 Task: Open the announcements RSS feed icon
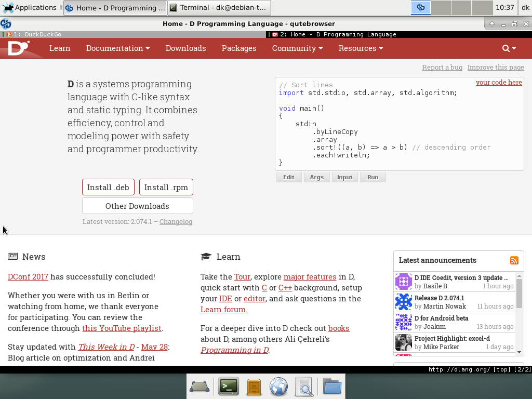[514, 260]
